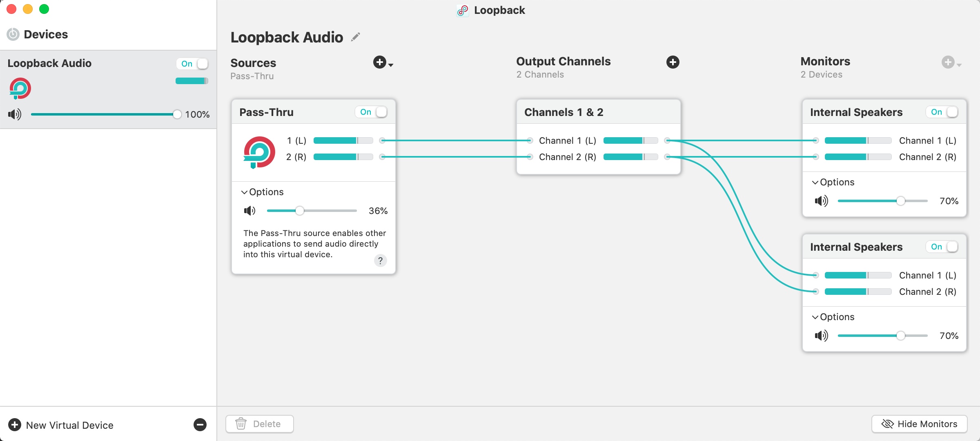Click the Loopback app icon in title bar

(463, 10)
